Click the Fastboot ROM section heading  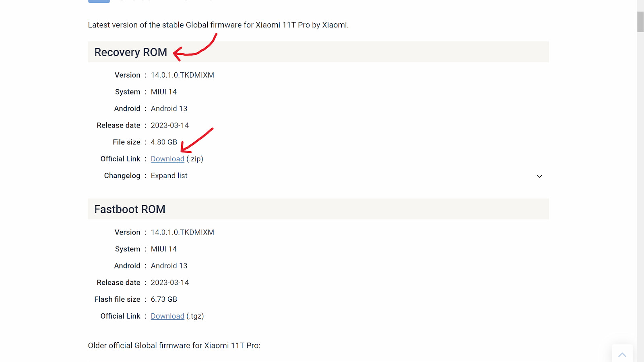click(130, 210)
